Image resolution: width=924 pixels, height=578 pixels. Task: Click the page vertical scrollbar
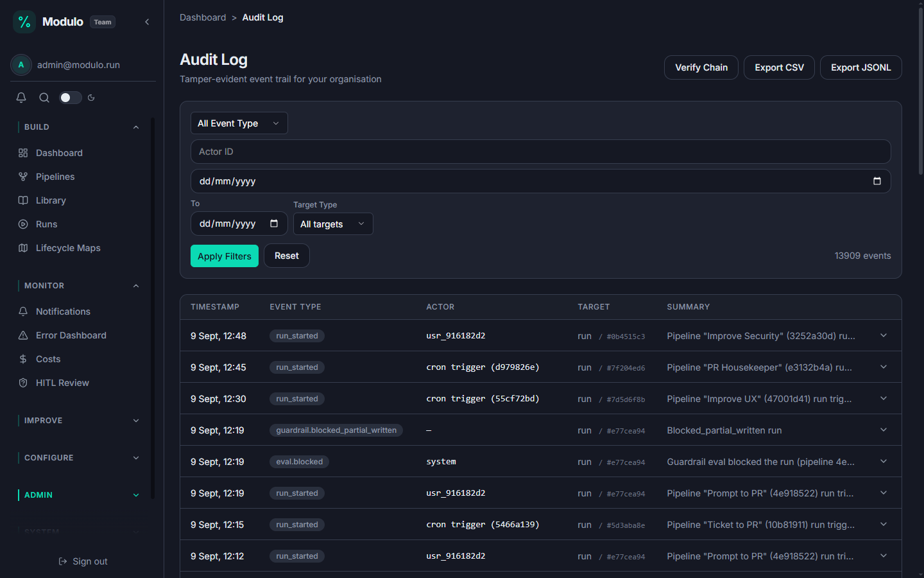click(x=920, y=91)
